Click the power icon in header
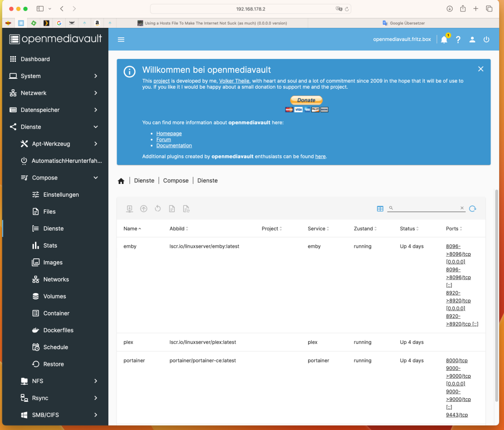The height and width of the screenshot is (430, 504). pyautogui.click(x=486, y=39)
